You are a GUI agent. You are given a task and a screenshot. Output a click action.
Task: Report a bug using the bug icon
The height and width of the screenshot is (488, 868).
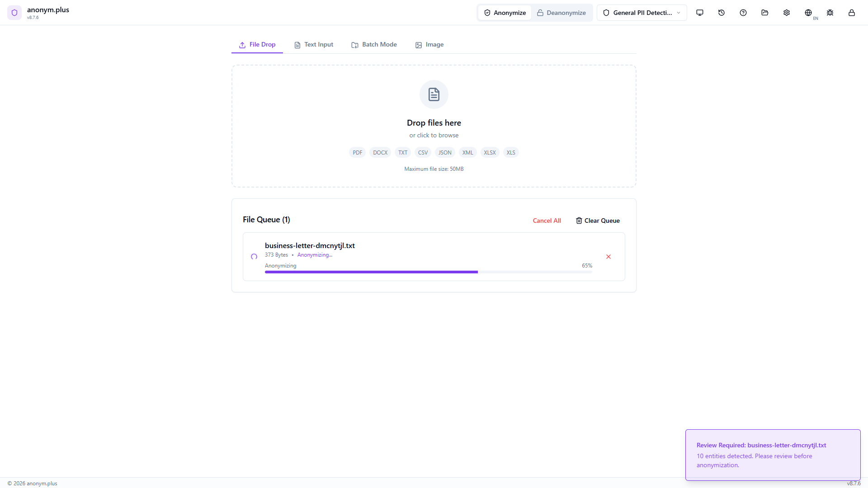[830, 13]
